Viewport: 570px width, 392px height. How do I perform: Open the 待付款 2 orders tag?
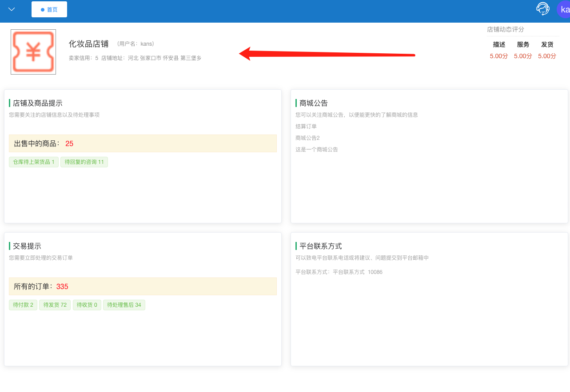click(x=23, y=305)
